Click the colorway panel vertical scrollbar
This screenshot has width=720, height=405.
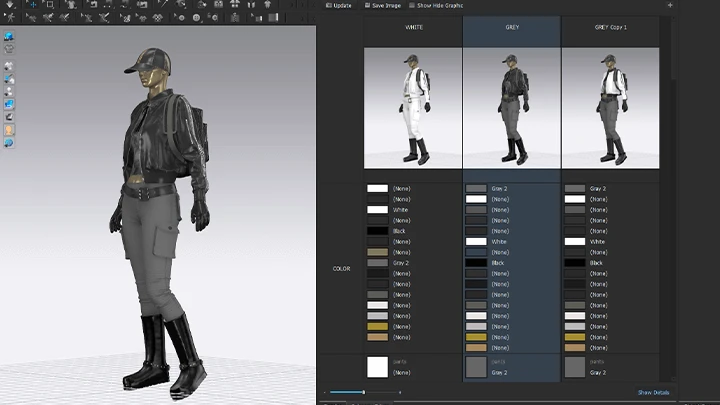673,49
